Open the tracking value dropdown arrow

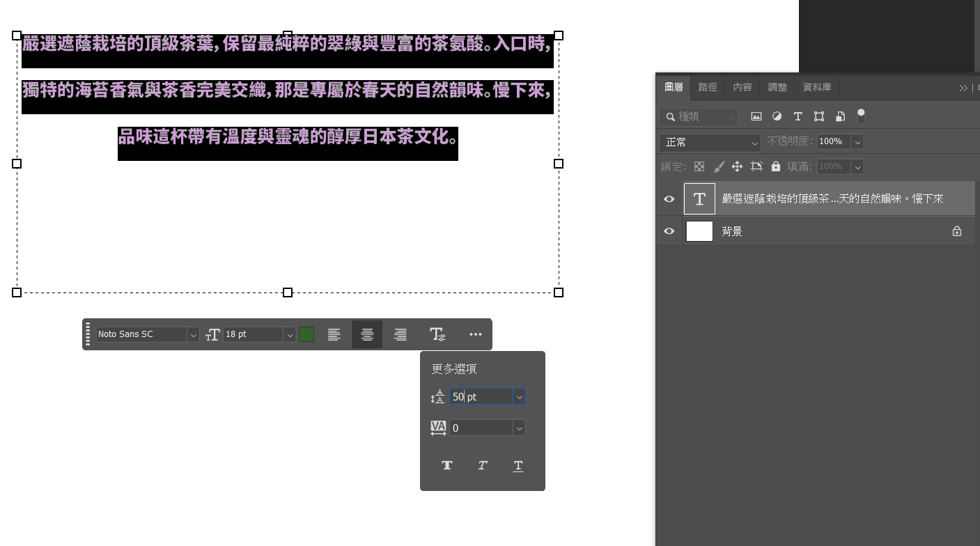pos(519,428)
